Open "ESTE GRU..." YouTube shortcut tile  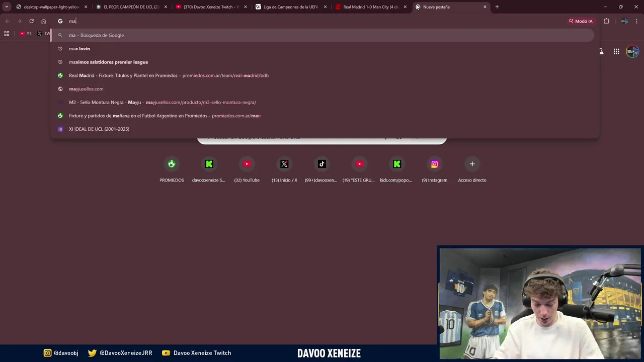[x=359, y=169]
